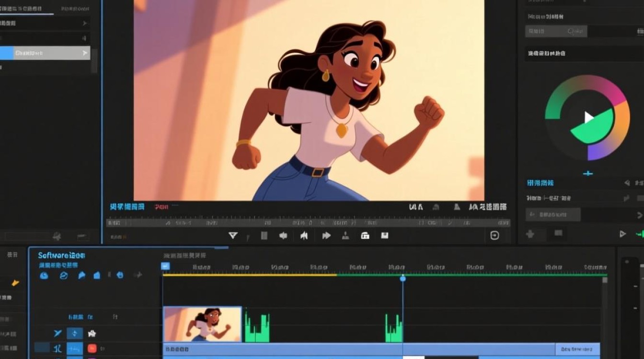Click the plus cross icon at the right panel bottom
The image size is (644, 359).
530,234
